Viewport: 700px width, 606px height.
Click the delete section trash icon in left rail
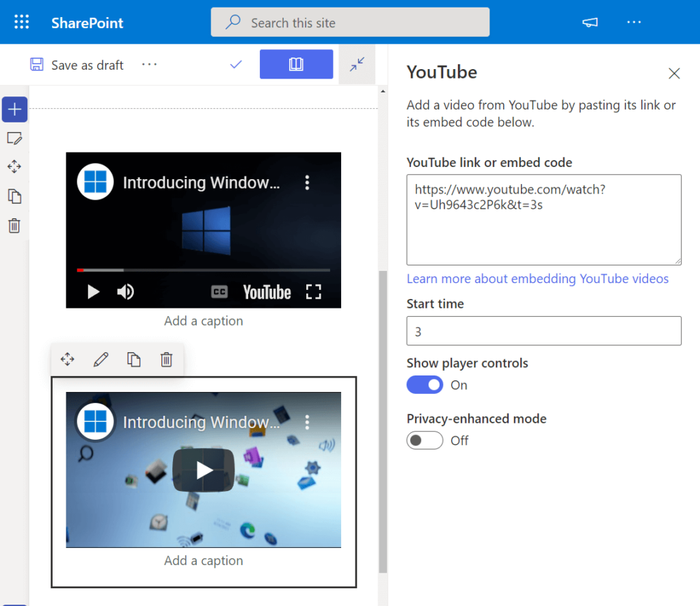(x=14, y=226)
